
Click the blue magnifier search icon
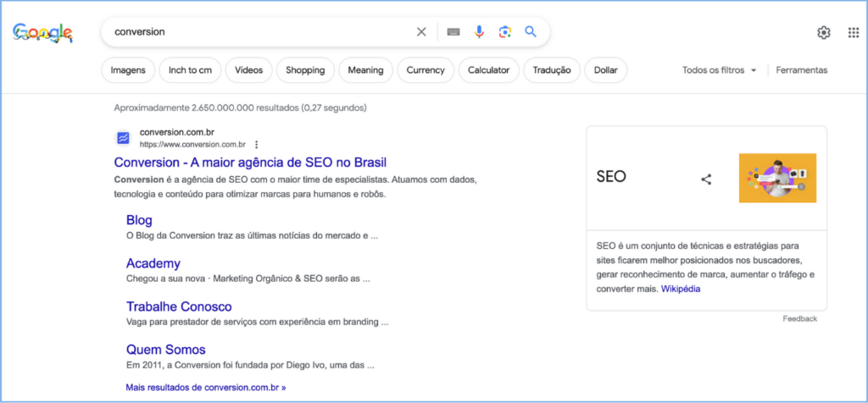point(531,31)
